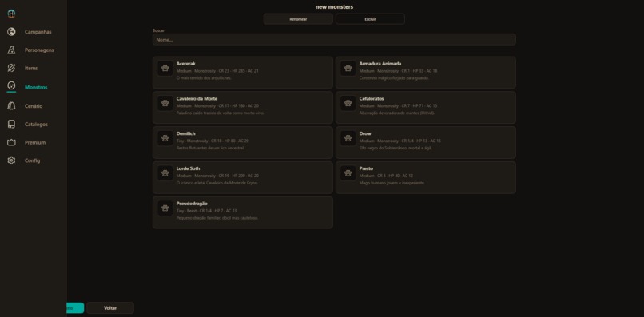Click the Cavaleiro da Morte paw icon
Image resolution: width=644 pixels, height=317 pixels.
pos(165,103)
